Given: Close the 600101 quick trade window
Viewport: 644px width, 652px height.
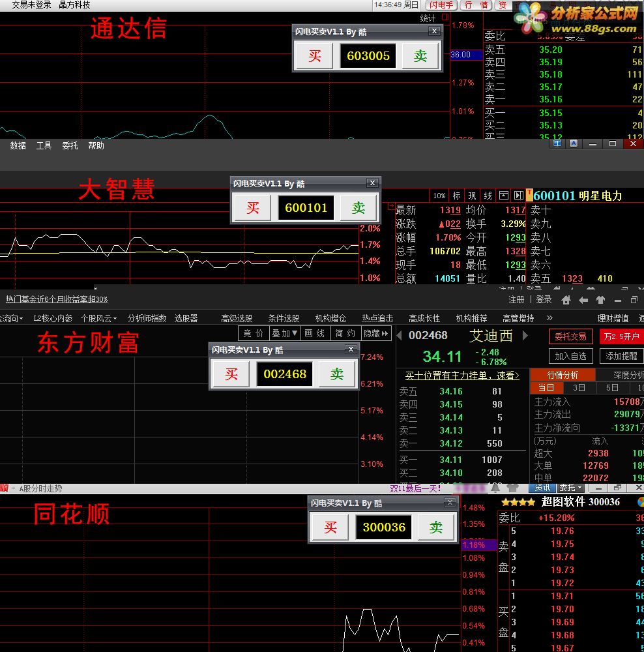Looking at the screenshot, I should tap(372, 183).
